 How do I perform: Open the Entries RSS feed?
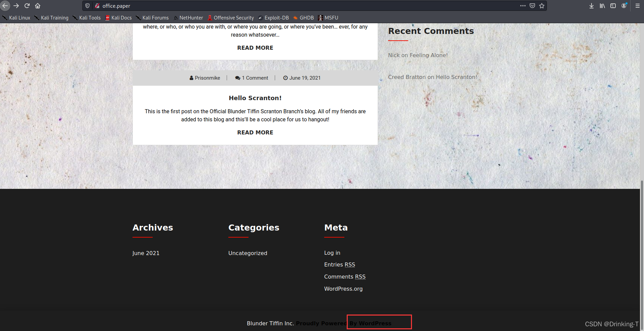click(340, 264)
